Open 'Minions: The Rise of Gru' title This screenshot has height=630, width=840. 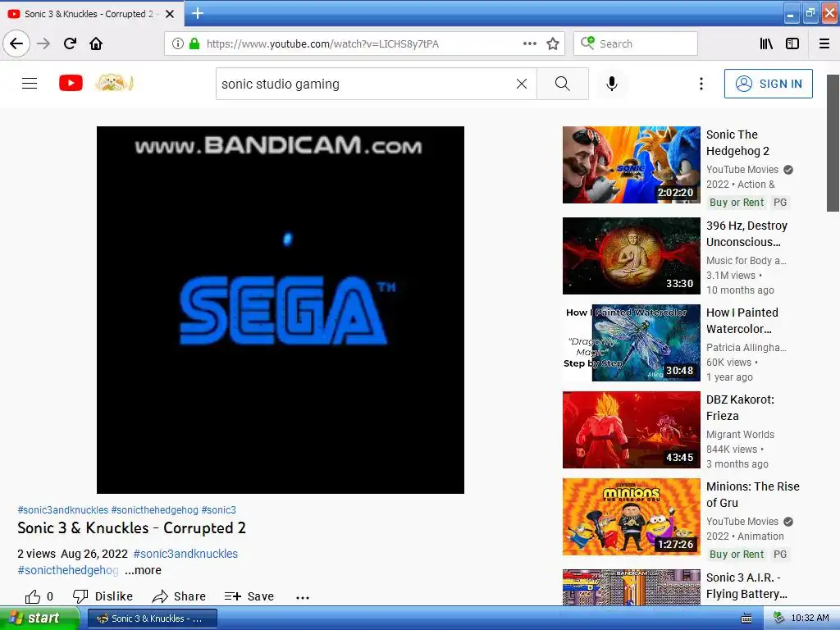[753, 495]
